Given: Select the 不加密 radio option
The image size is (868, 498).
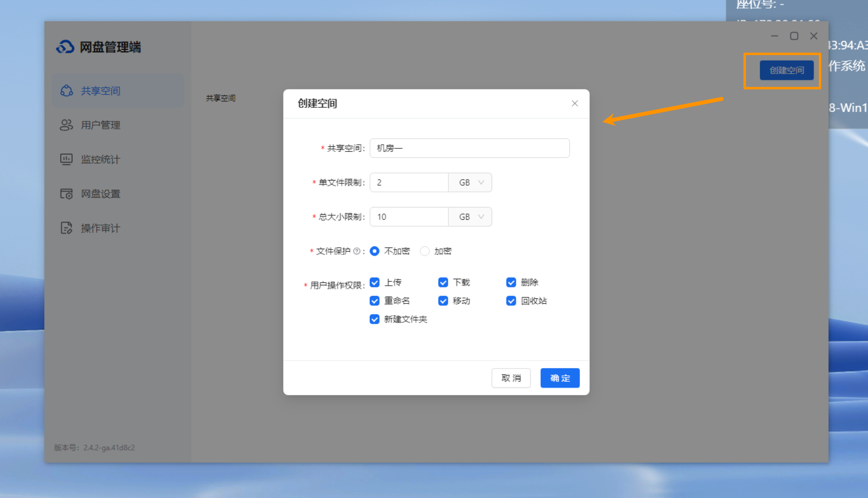Looking at the screenshot, I should (375, 251).
